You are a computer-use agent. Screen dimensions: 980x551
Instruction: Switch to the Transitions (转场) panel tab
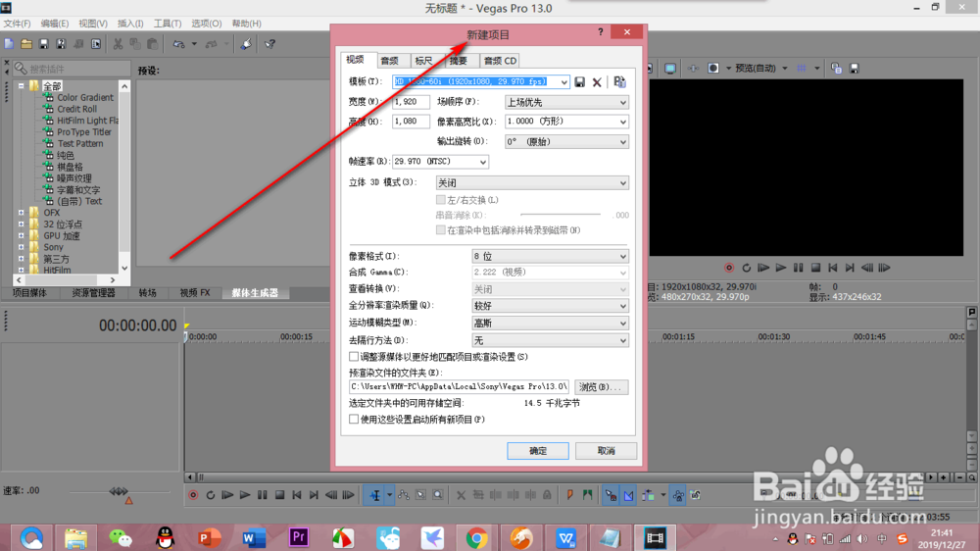tap(148, 293)
